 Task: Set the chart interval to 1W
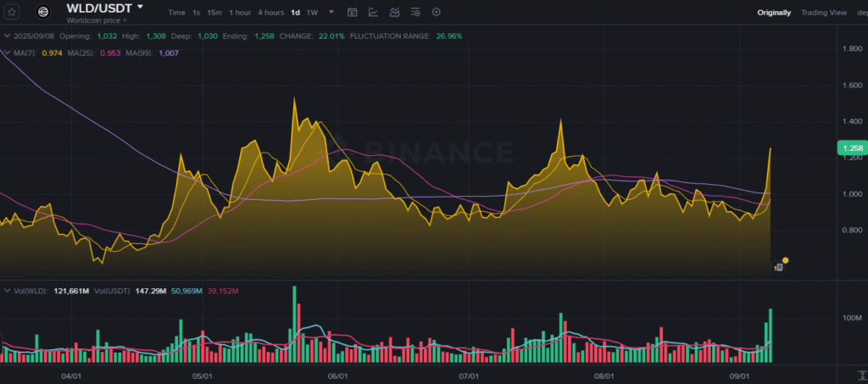click(313, 13)
